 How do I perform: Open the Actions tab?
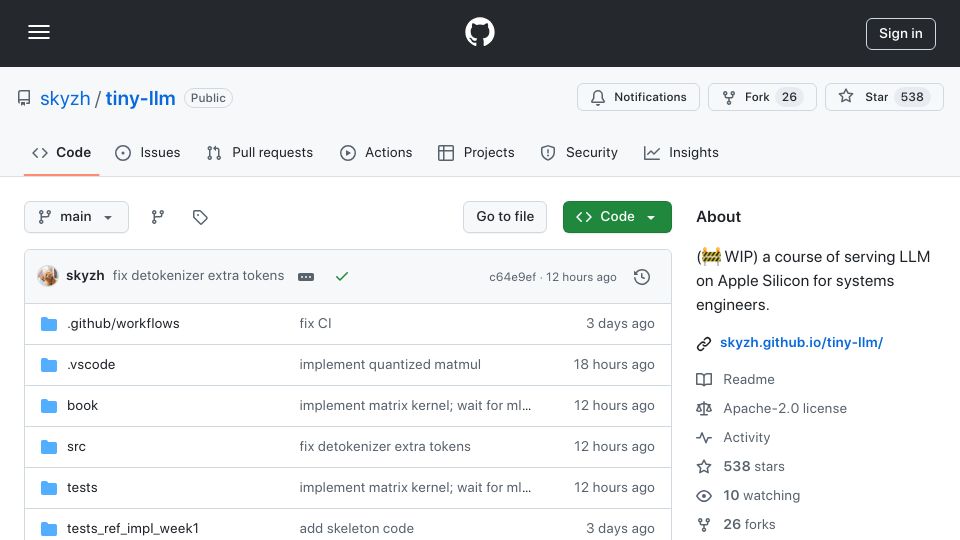[376, 152]
